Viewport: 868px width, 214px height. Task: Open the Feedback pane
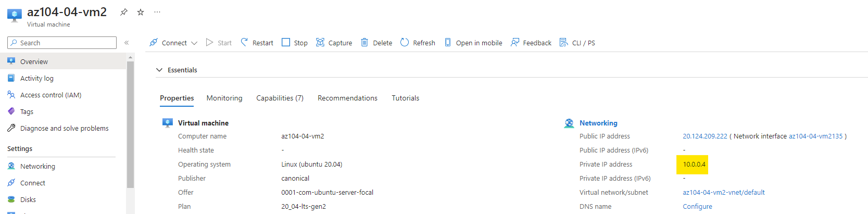[x=531, y=43]
